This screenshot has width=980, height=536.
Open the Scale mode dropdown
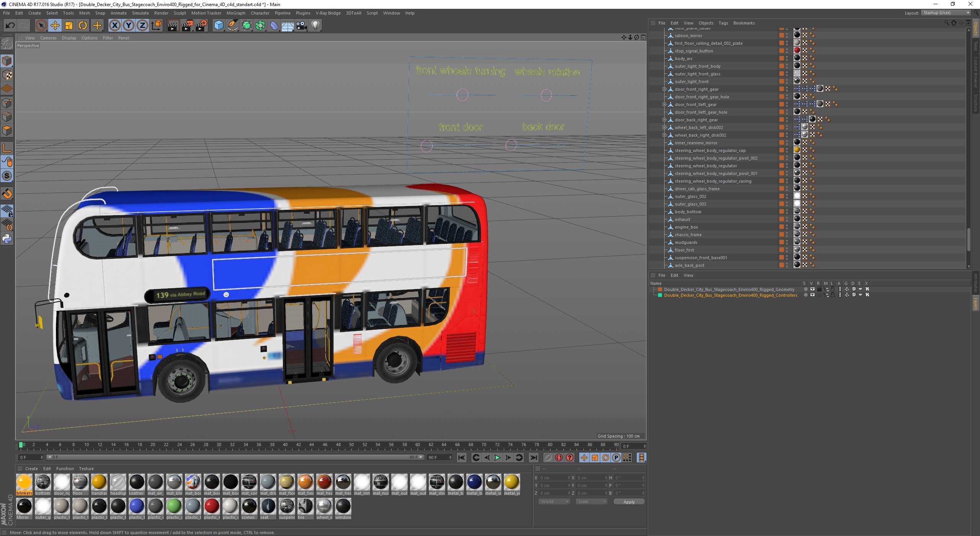coord(591,502)
